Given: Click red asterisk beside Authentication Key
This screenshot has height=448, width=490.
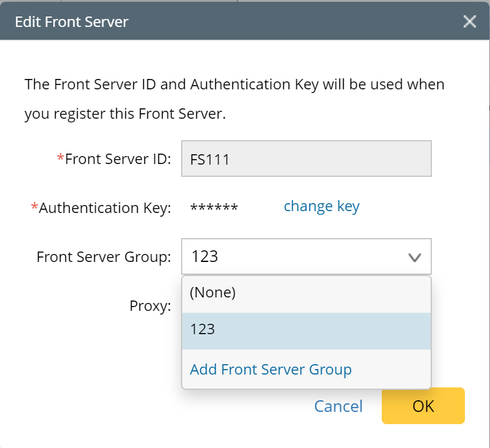Looking at the screenshot, I should (x=34, y=207).
